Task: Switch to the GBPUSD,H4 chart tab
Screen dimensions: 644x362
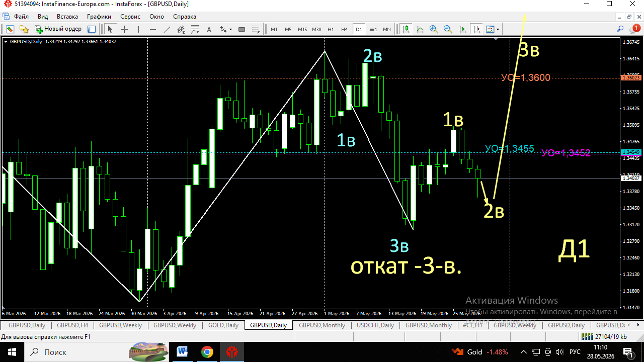Action: coord(72,325)
